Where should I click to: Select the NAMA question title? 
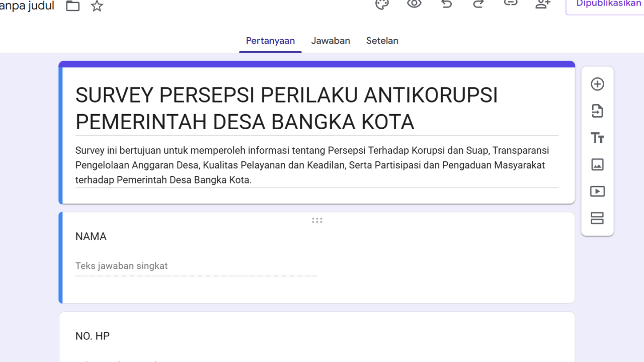pos(91,236)
